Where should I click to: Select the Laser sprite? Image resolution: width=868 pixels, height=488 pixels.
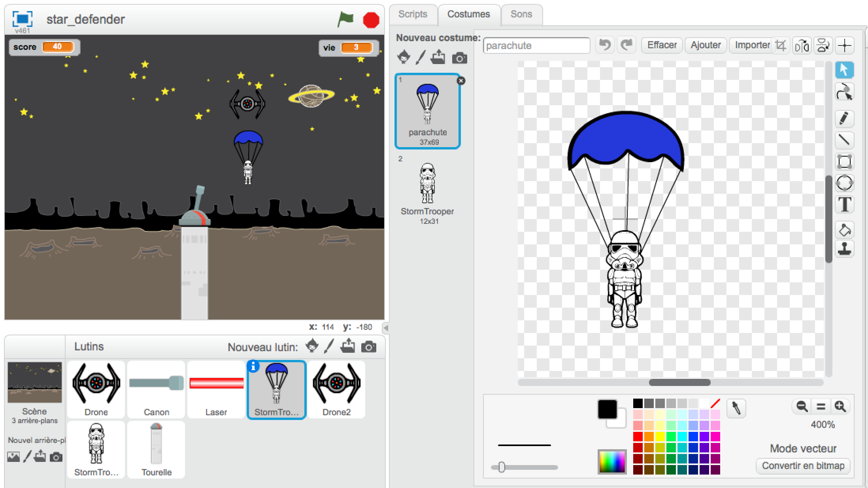pos(216,389)
